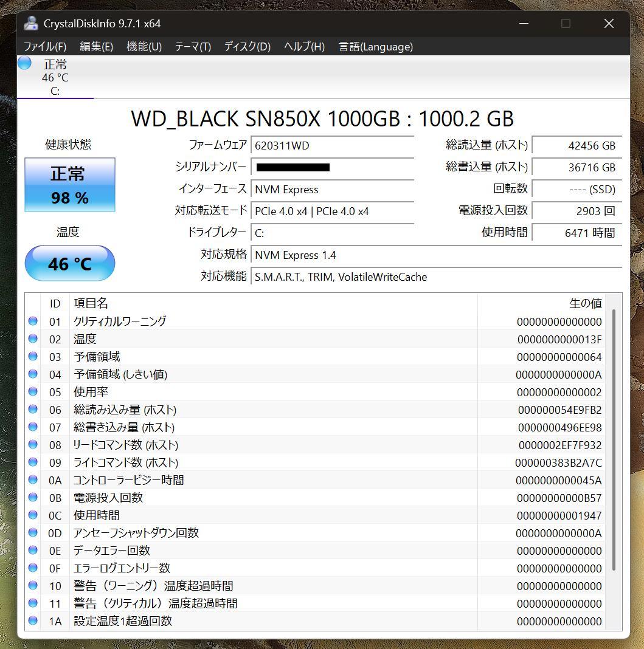644x649 pixels.
Task: Click blue status dot beside クリティカルワーニング
Action: 33,321
